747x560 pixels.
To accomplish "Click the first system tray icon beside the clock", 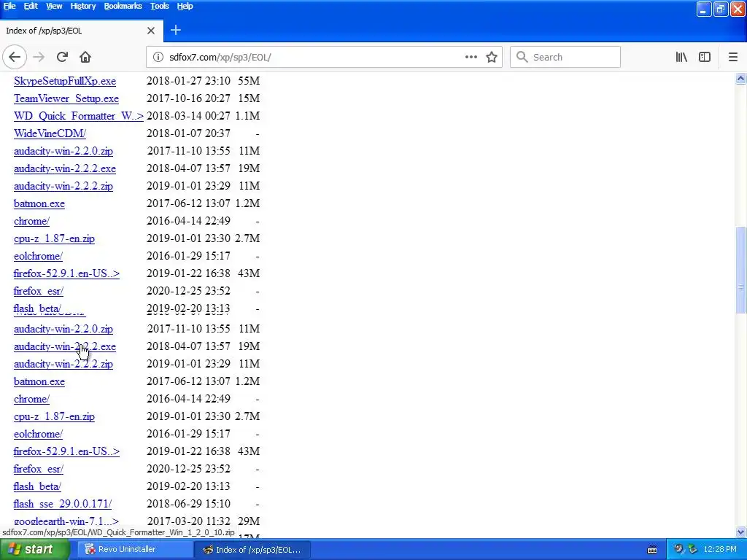I will pos(678,549).
